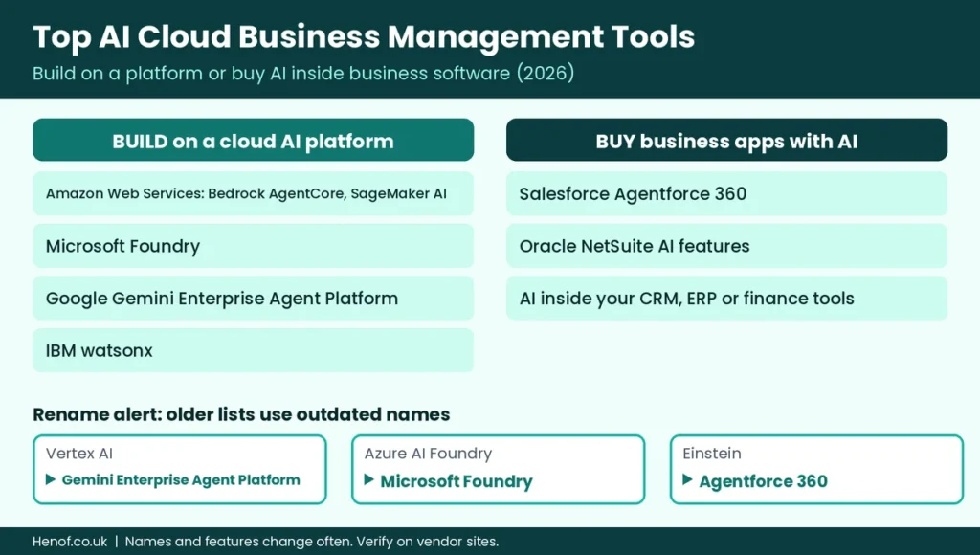Image resolution: width=980 pixels, height=555 pixels.
Task: Click the 'Build on a platform or buy AI' subtitle
Action: click(303, 73)
